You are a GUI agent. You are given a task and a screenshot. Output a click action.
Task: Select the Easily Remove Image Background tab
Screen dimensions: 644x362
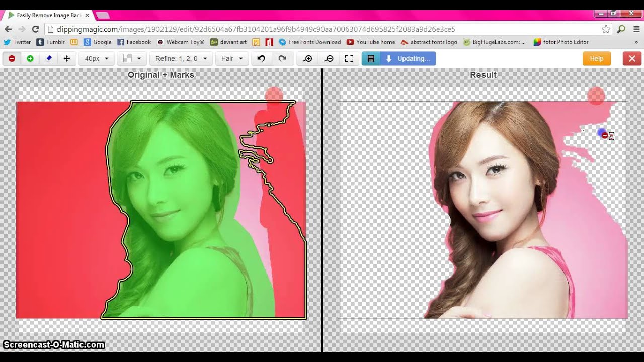click(x=48, y=15)
